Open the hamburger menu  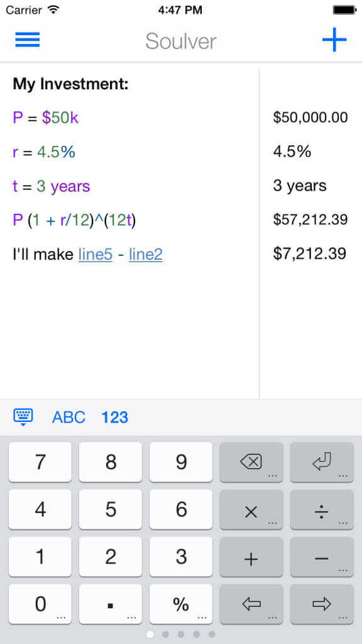point(28,40)
